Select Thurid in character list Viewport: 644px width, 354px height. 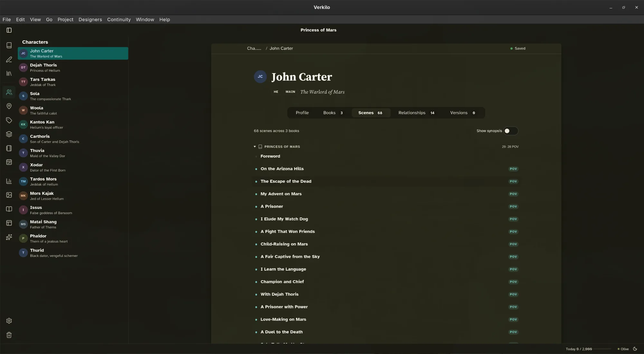coord(73,253)
